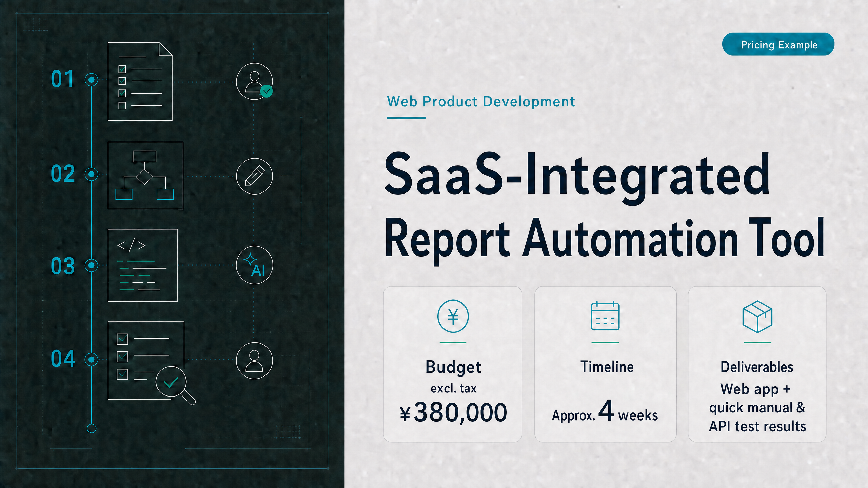Click the code brackets symbol in step 03
This screenshot has width=868, height=488.
pos(132,245)
